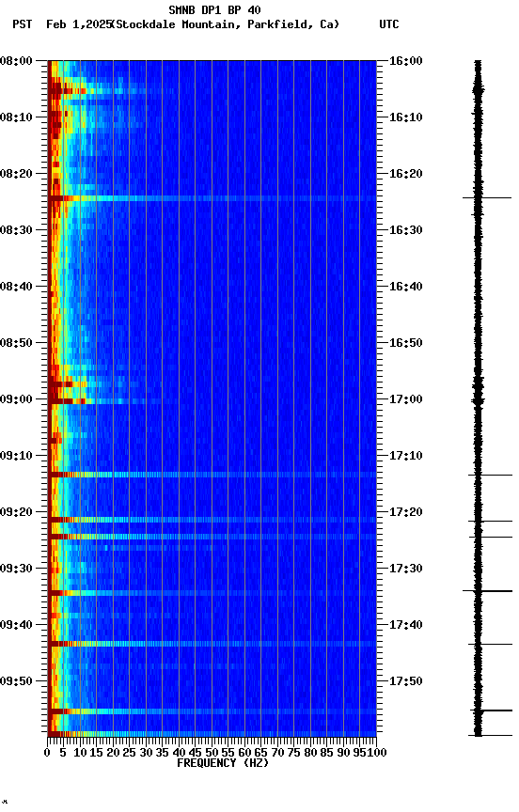Click the broadband event streak near 09:43 in spectrogram
519x812 pixels.
(x=212, y=644)
